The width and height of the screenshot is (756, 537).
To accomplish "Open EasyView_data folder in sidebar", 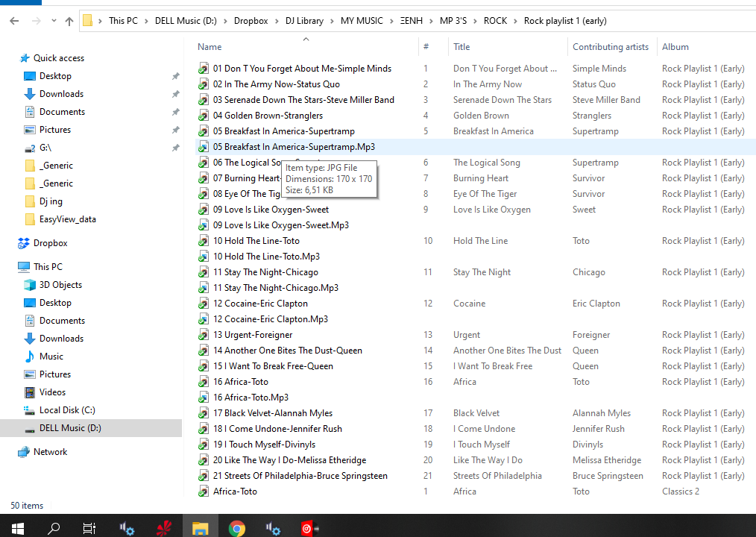I will 68,219.
